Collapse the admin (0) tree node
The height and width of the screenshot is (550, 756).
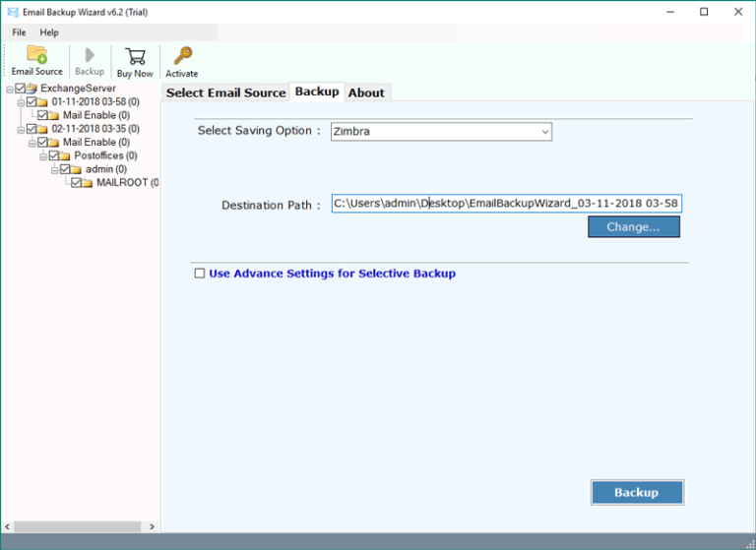coord(54,170)
